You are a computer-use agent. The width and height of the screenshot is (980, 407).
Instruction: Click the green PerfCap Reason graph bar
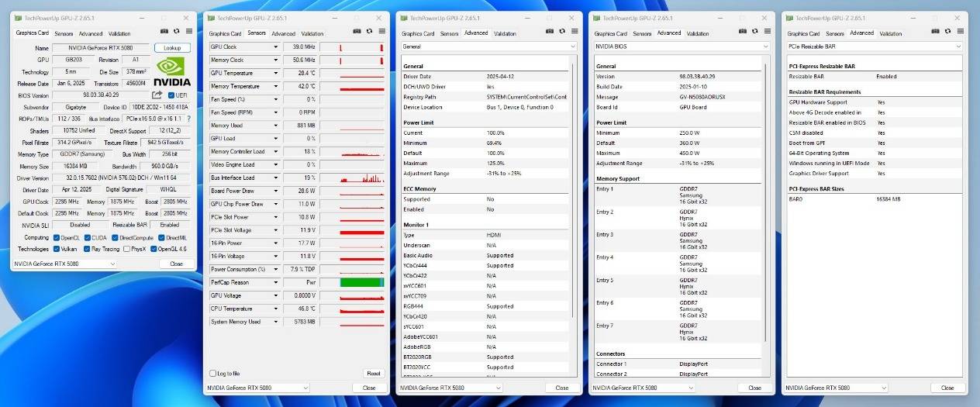coord(361,282)
